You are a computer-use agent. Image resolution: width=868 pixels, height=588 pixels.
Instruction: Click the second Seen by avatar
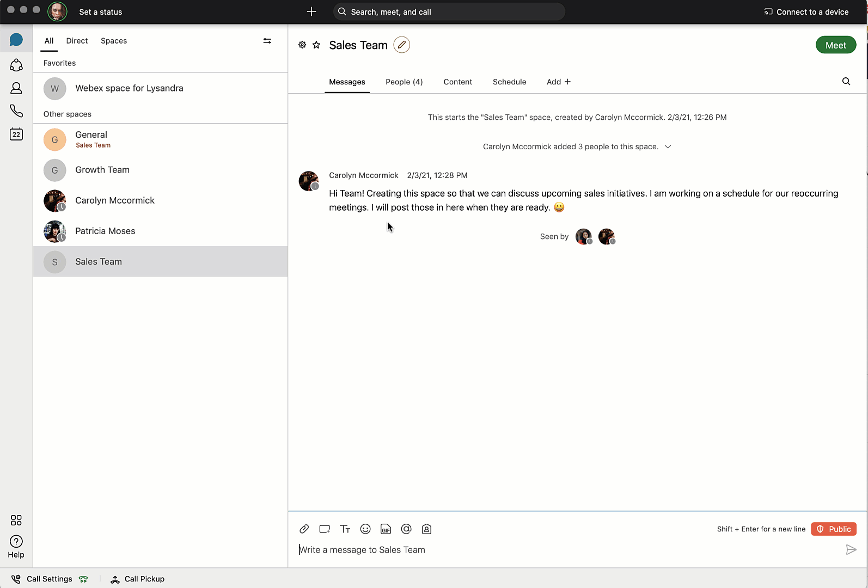(x=607, y=237)
